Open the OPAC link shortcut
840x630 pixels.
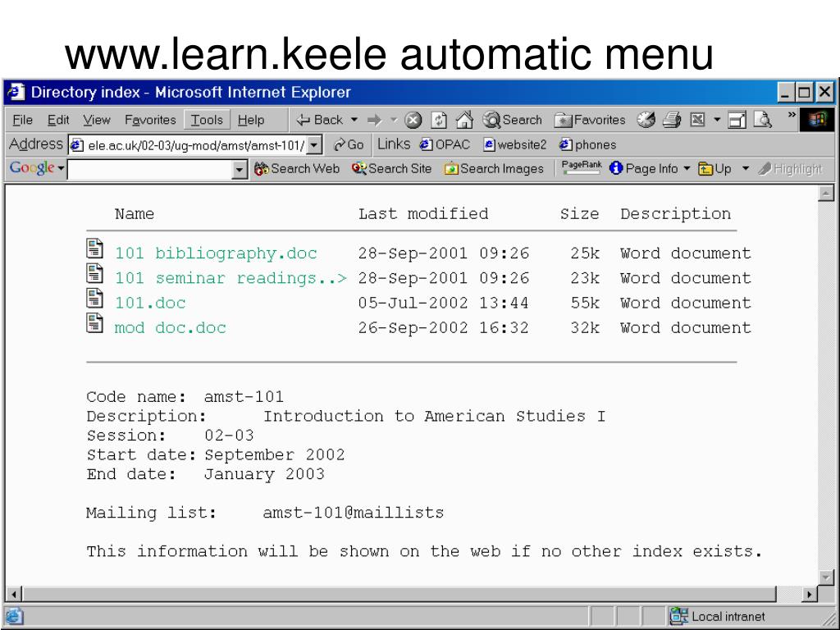[445, 144]
